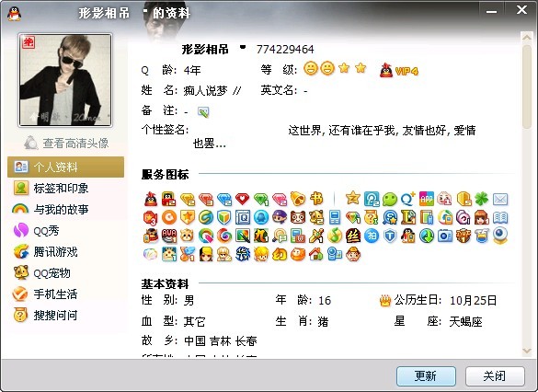The image size is (538, 392).
Task: Click the red heart gem icon
Action: click(242, 199)
